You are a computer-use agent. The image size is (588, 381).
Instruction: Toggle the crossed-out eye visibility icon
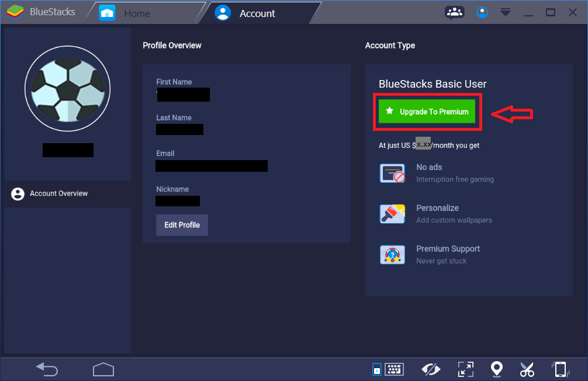(431, 369)
